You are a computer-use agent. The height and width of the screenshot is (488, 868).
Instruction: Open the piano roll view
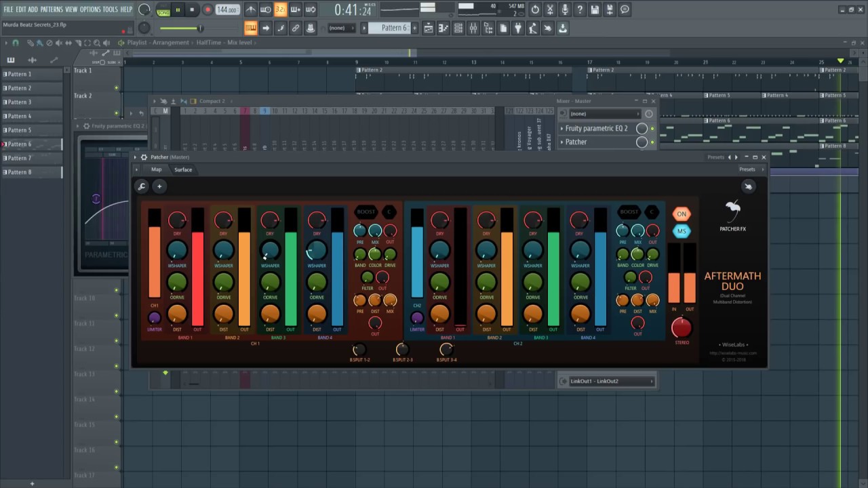[443, 28]
